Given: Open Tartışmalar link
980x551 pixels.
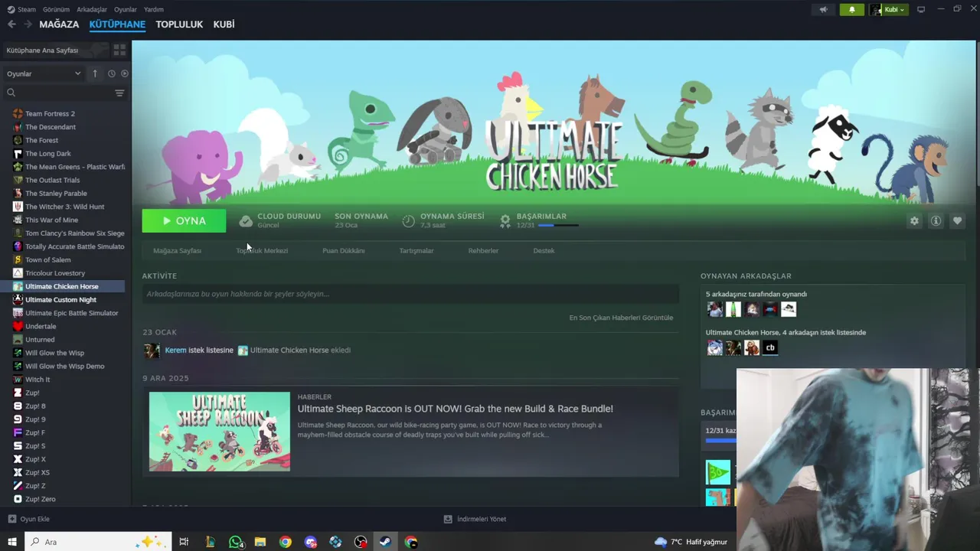Looking at the screenshot, I should (x=416, y=251).
